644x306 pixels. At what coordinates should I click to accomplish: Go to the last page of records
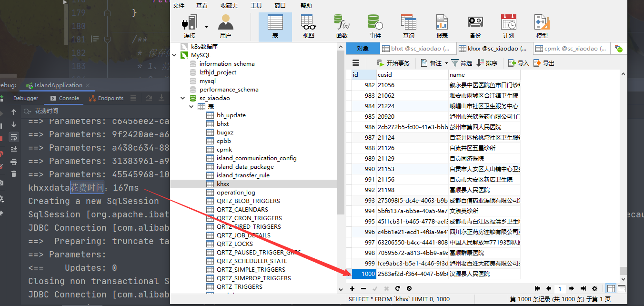coord(583,288)
